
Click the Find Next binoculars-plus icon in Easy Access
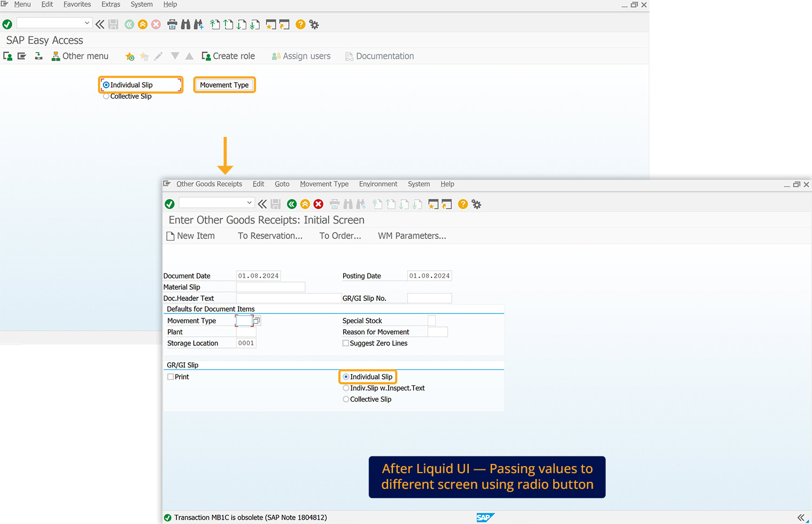[x=199, y=24]
